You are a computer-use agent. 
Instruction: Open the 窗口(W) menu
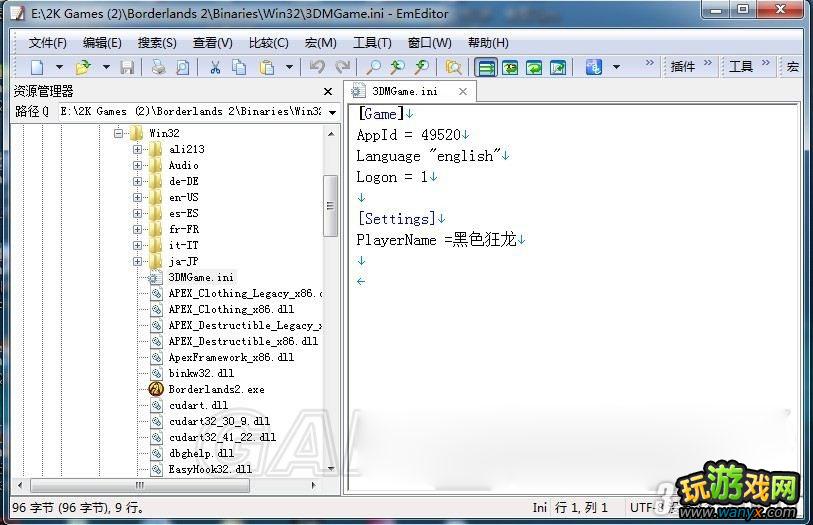[x=429, y=42]
